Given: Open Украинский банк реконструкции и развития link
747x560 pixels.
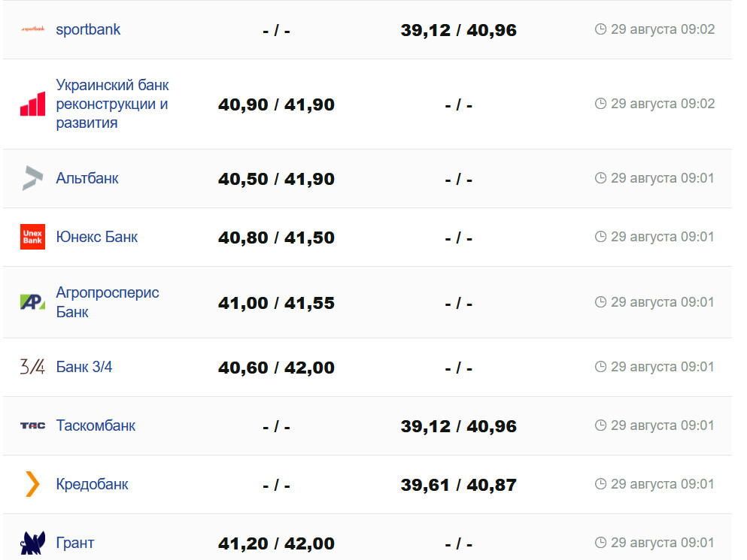Looking at the screenshot, I should point(112,104).
